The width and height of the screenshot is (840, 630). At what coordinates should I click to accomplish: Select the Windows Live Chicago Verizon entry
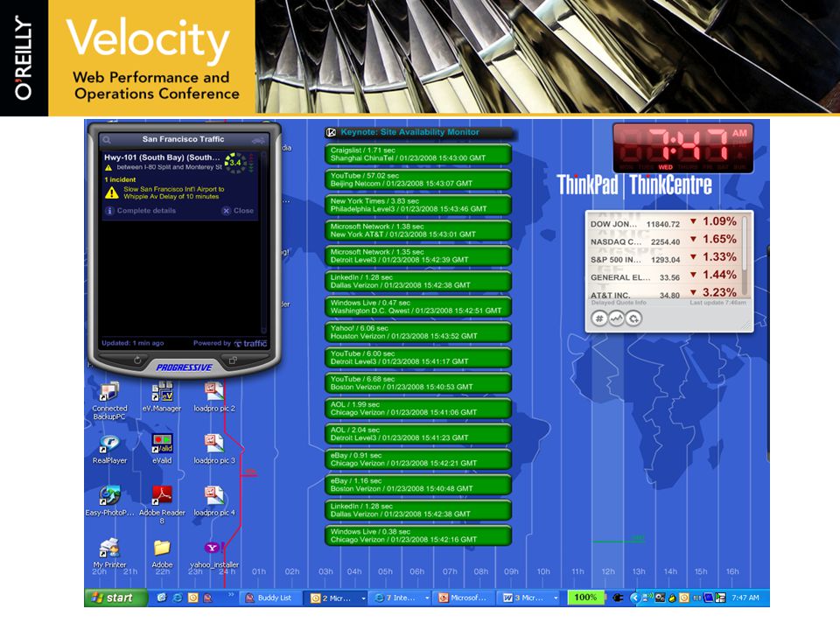tap(418, 535)
